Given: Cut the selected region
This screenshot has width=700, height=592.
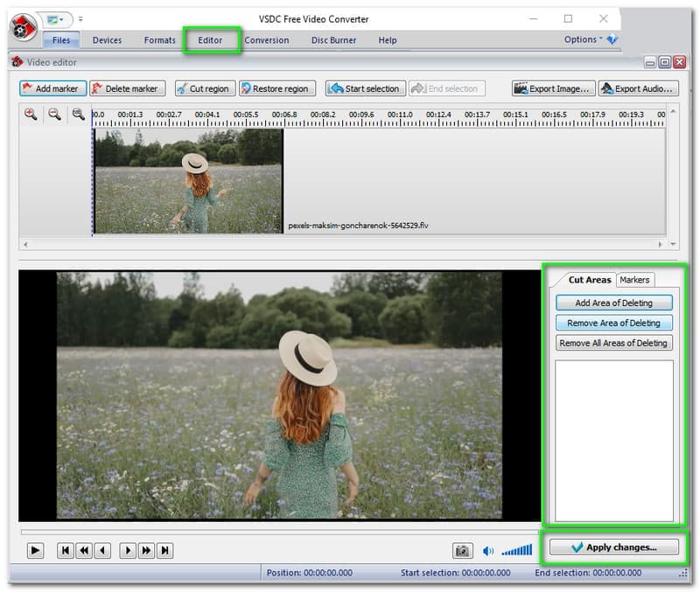Looking at the screenshot, I should coord(205,88).
